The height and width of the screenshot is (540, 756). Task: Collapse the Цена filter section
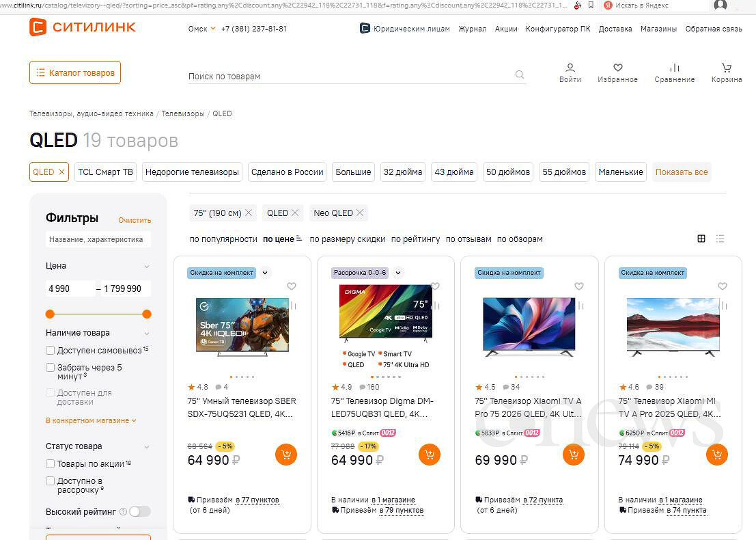pyautogui.click(x=146, y=266)
